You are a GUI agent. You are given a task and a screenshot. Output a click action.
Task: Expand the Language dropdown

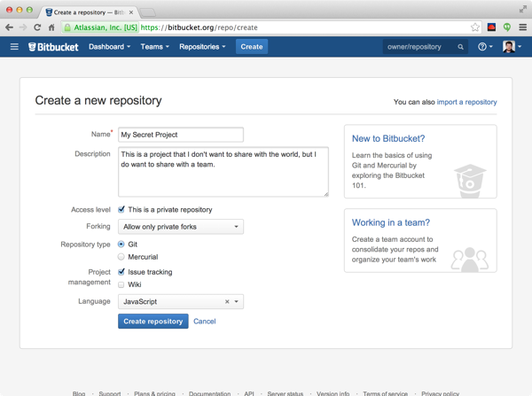point(237,302)
